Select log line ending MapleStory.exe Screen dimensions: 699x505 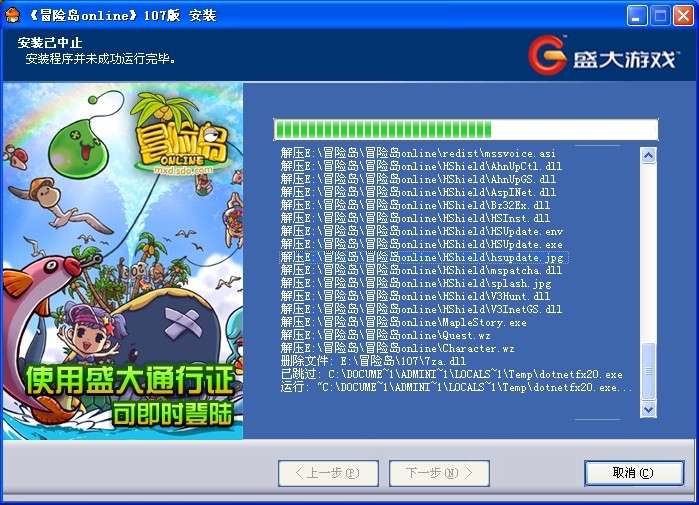403,322
